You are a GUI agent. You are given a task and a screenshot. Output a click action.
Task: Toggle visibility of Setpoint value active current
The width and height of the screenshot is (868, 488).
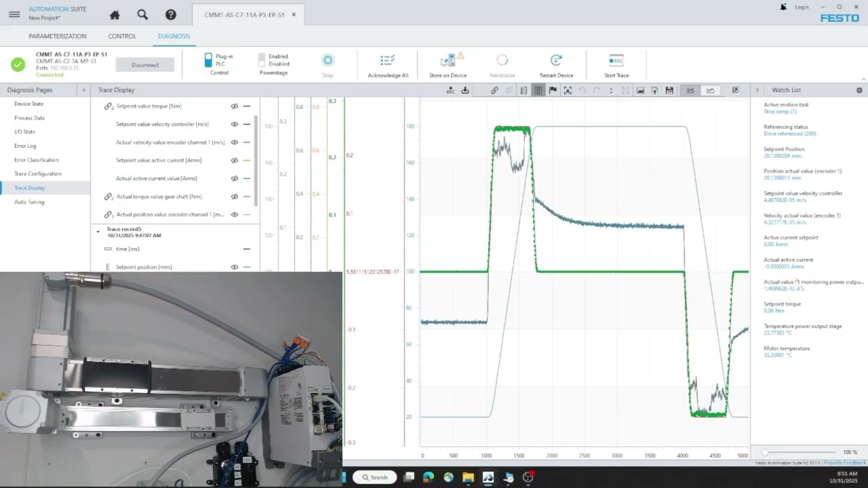click(x=235, y=161)
